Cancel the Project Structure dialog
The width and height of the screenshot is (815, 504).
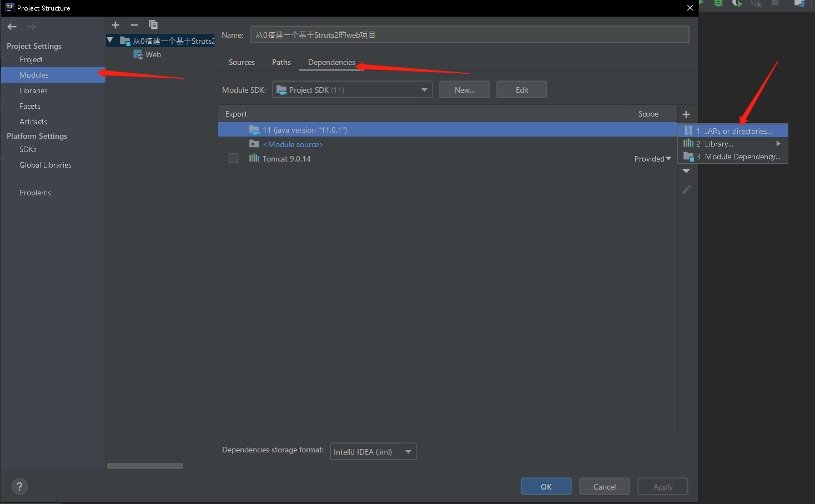tap(605, 487)
